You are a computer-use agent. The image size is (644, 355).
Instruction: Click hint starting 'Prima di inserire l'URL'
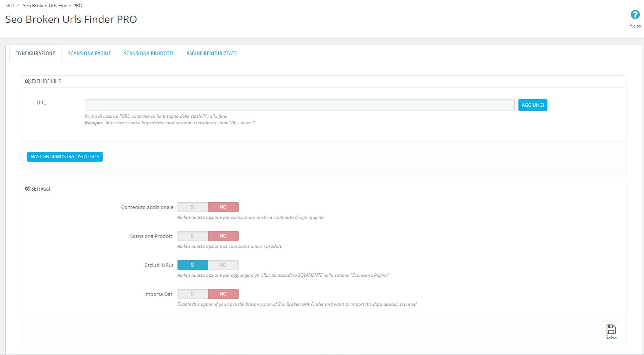(156, 116)
